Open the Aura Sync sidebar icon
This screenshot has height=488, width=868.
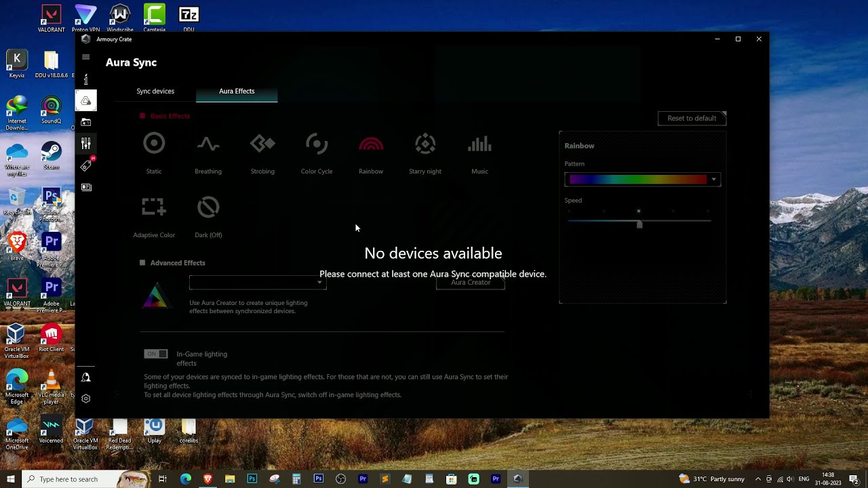coord(85,100)
